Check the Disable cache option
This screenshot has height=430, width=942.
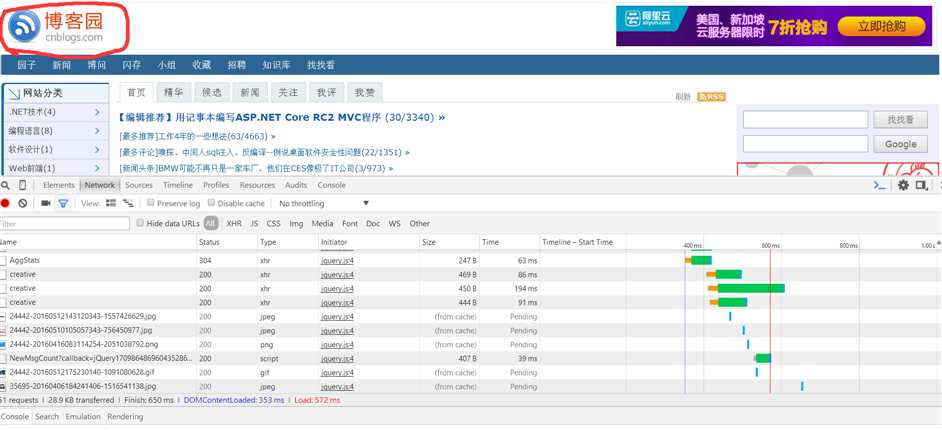211,203
